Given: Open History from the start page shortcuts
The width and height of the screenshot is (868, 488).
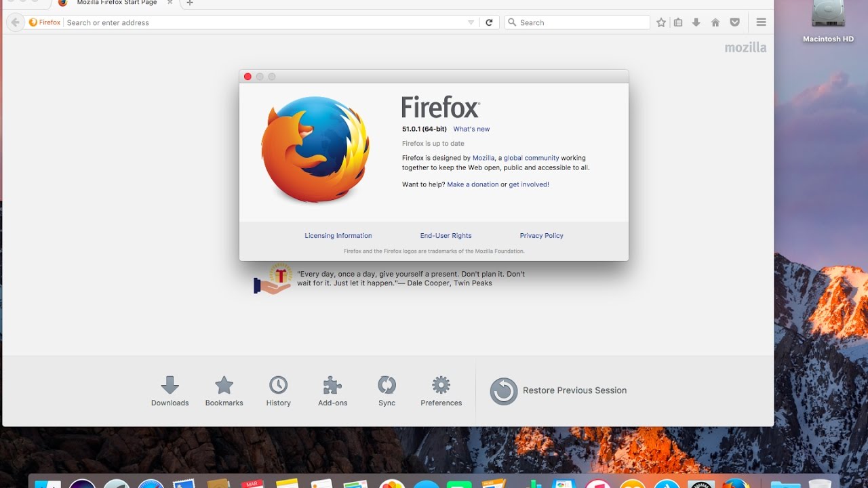Looking at the screenshot, I should pos(278,391).
